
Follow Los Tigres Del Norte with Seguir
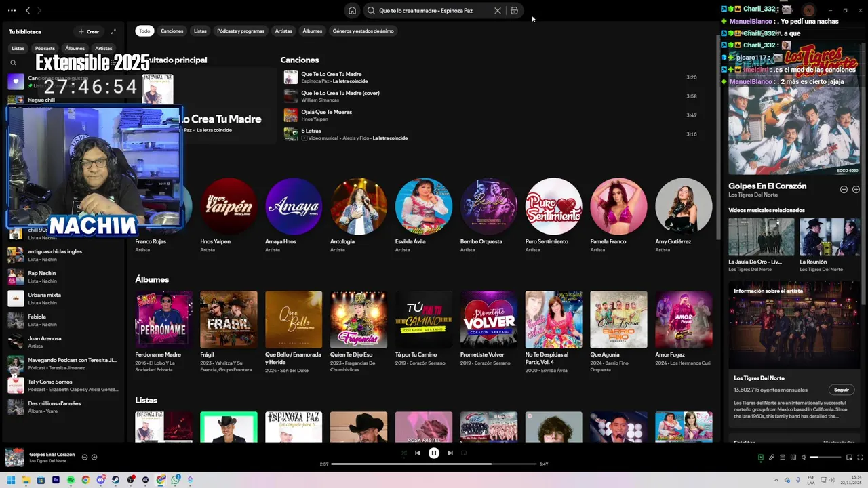842,390
